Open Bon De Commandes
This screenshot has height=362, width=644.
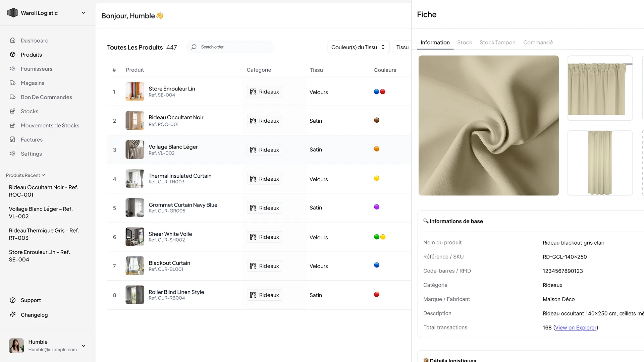(x=46, y=97)
